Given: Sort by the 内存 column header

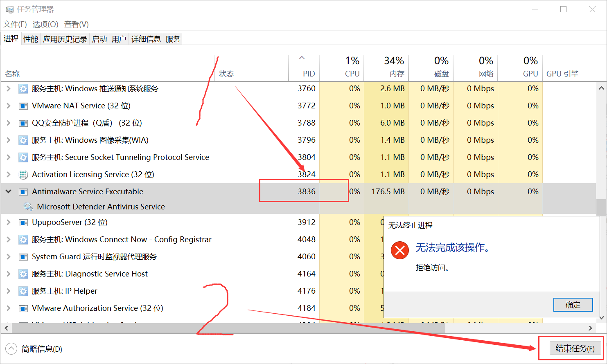Looking at the screenshot, I should tap(386, 68).
